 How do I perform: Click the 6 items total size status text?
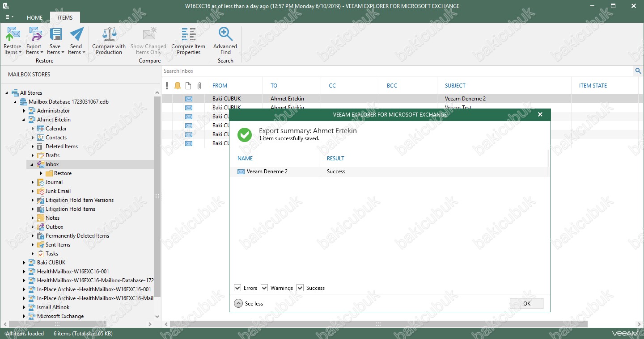(83, 334)
